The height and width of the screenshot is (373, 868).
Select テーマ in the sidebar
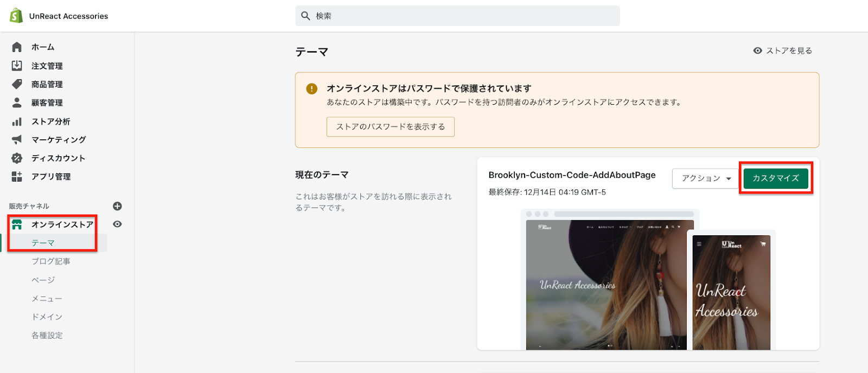[x=43, y=243]
